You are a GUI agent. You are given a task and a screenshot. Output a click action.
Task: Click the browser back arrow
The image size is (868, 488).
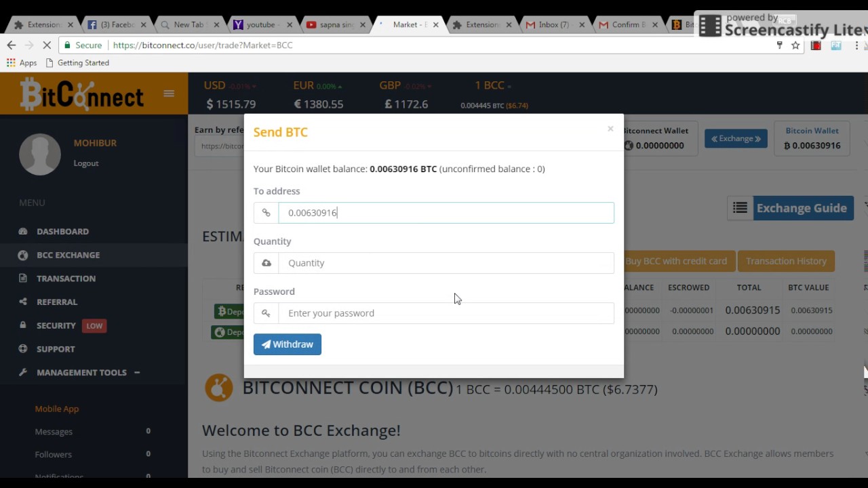click(12, 45)
